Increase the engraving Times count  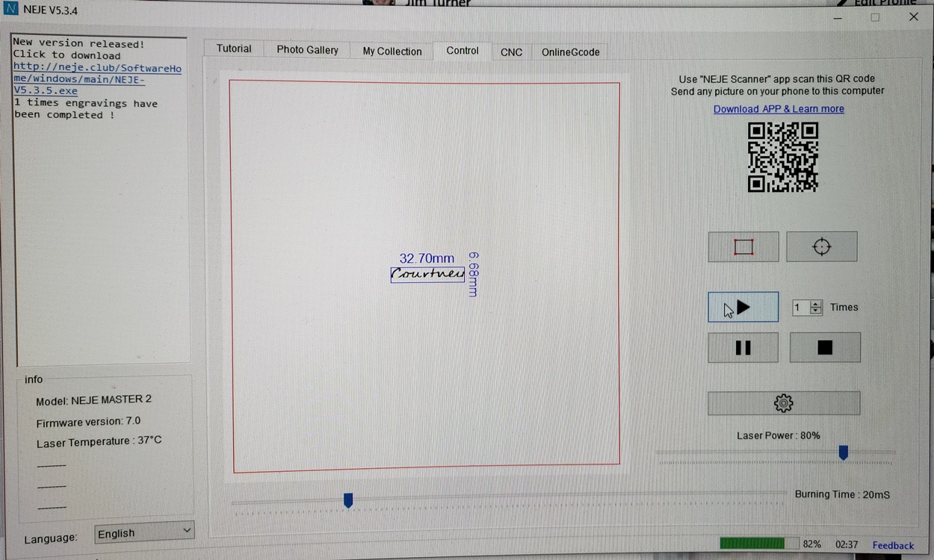coord(816,304)
